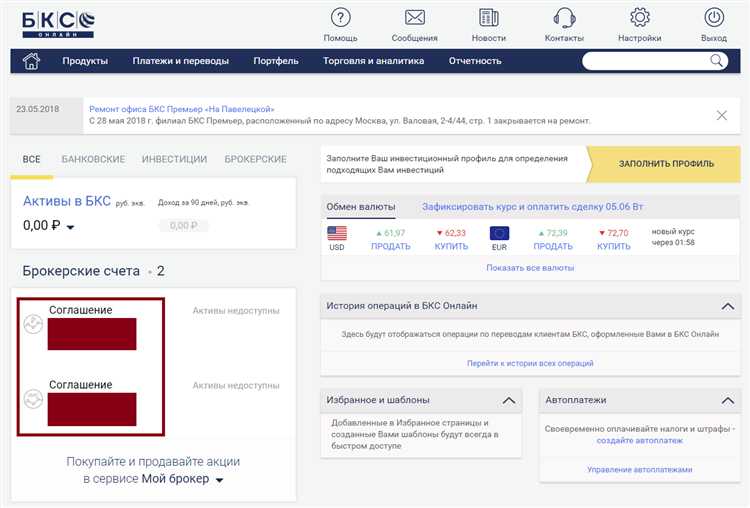Click создайте автоплатеж link
The image size is (750, 508).
click(640, 441)
